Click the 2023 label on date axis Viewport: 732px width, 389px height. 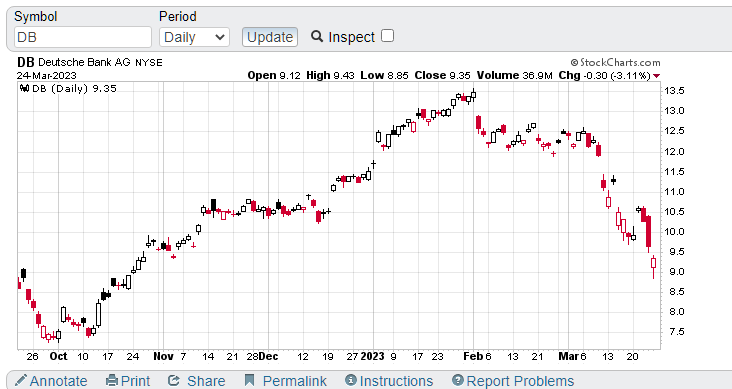(372, 356)
